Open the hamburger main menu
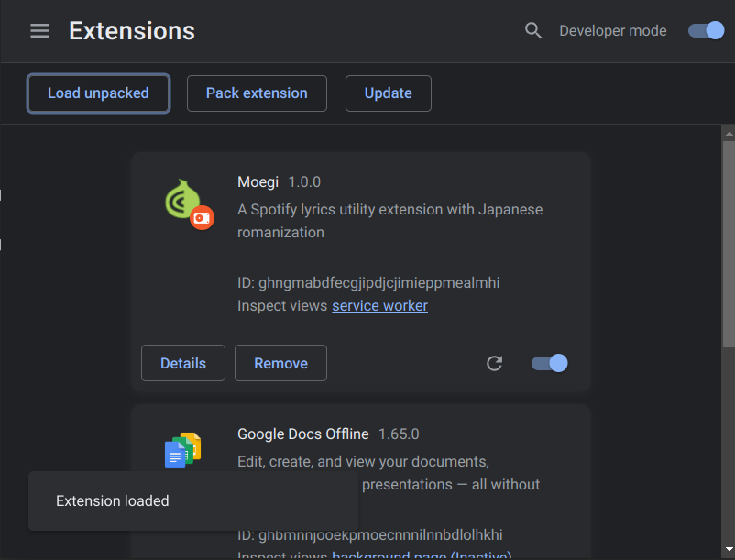Image resolution: width=735 pixels, height=560 pixels. point(39,31)
